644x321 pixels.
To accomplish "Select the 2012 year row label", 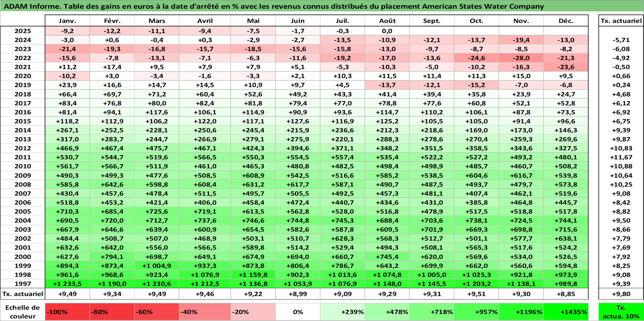I will (23, 148).
